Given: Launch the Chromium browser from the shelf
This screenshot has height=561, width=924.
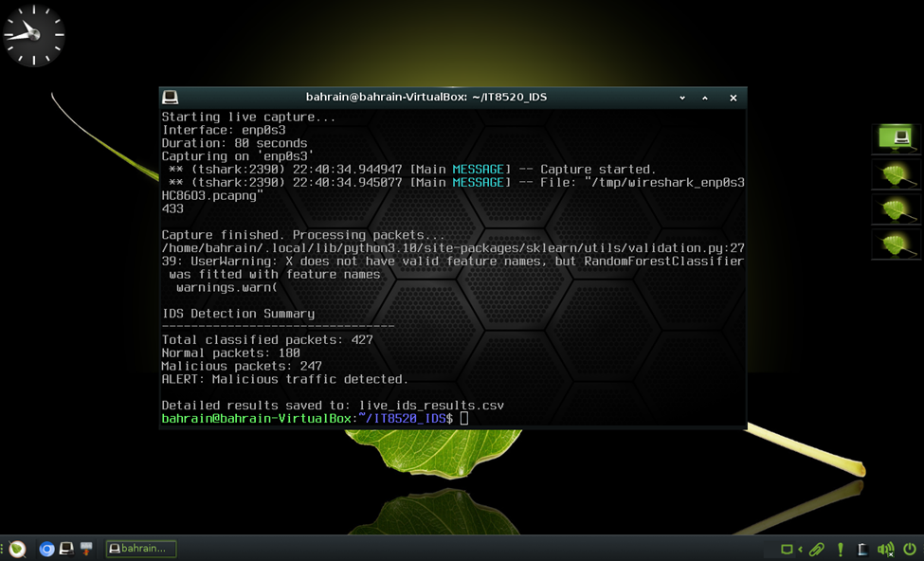Looking at the screenshot, I should click(x=46, y=550).
